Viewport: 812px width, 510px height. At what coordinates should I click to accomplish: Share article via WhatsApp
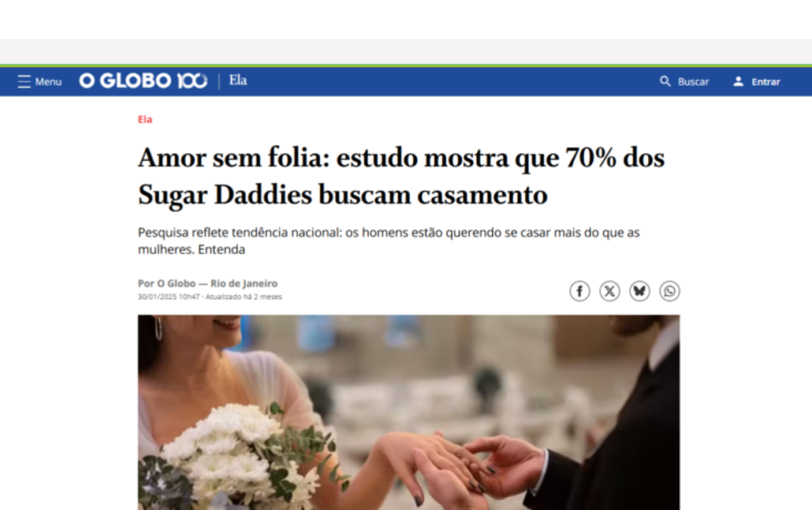tap(670, 291)
